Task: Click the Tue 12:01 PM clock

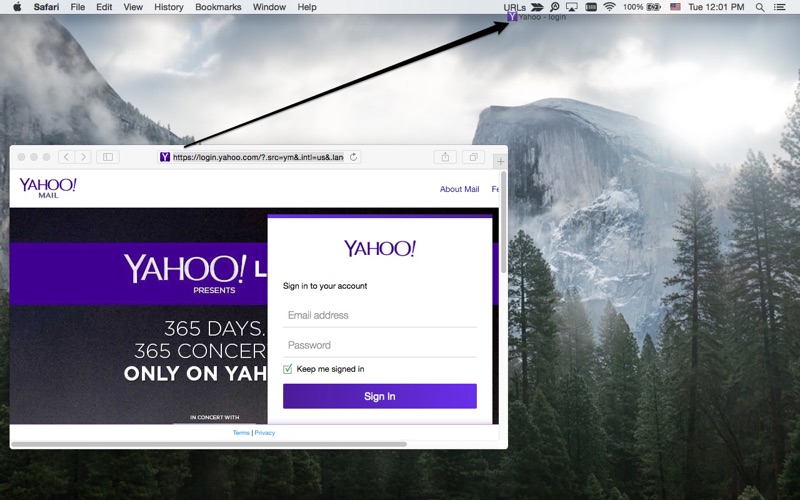Action: 716,7
